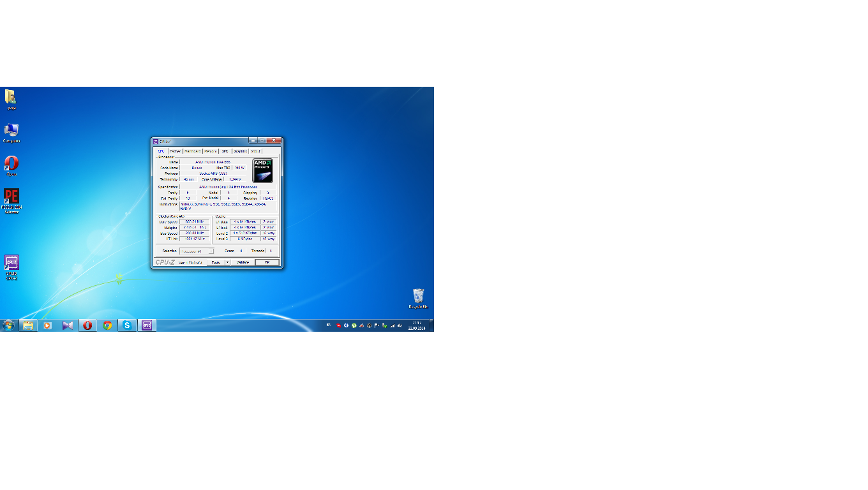Click the Level 2 cache size value

[x=244, y=233]
